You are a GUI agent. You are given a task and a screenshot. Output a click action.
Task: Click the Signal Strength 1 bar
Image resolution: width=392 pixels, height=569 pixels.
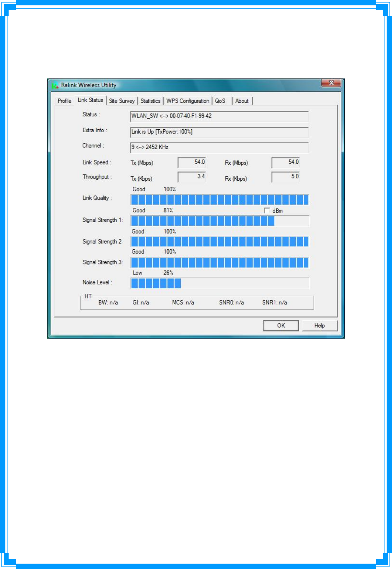[x=220, y=221]
